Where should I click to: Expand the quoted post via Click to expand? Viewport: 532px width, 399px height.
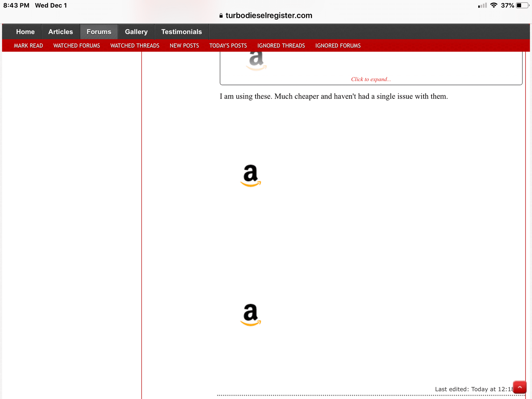pyautogui.click(x=371, y=79)
